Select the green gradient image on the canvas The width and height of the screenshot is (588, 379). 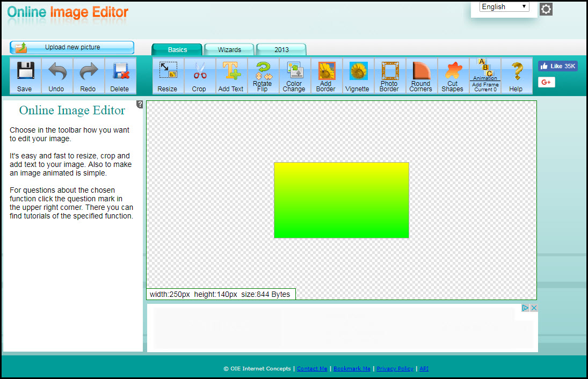342,200
